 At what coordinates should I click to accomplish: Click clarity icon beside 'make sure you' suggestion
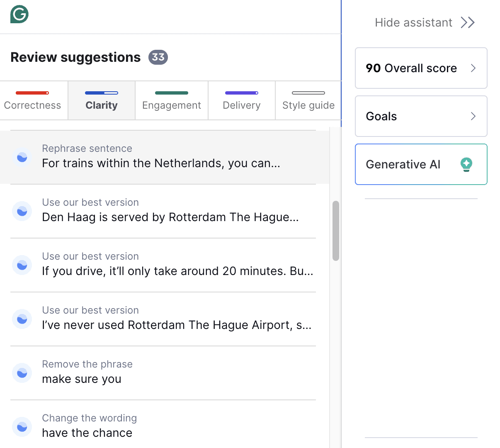coord(22,373)
